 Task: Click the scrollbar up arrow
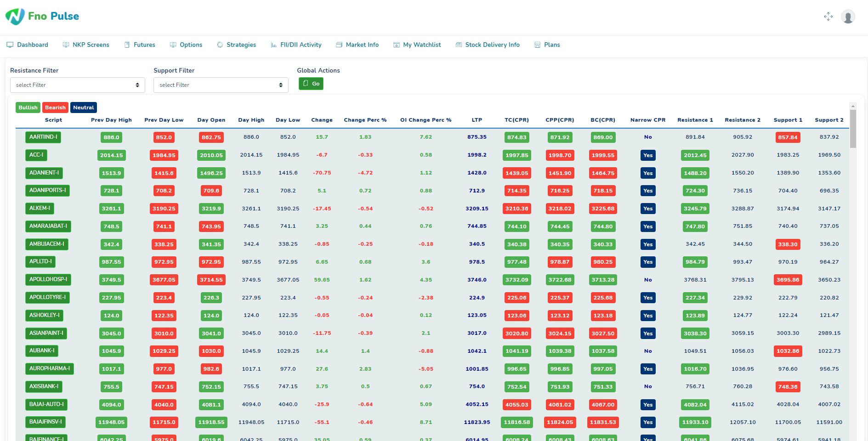tap(853, 106)
